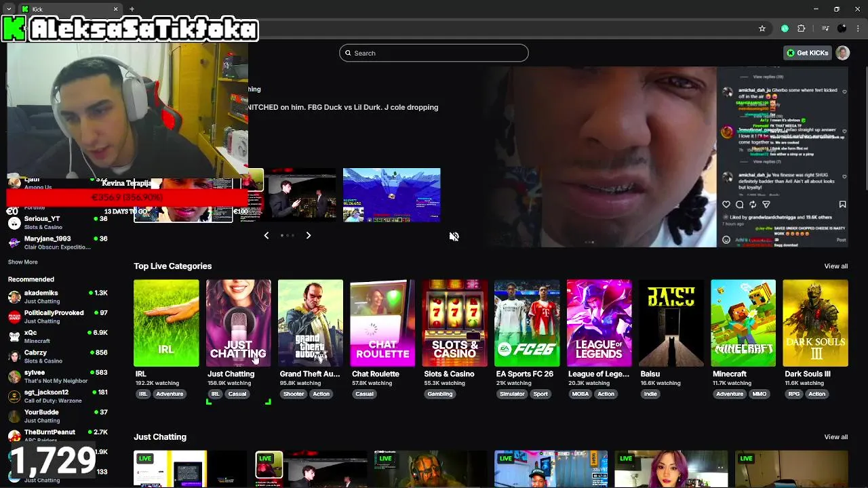Open the EA Sports FC 26 cover
Image resolution: width=868 pixels, height=488 pixels.
(527, 323)
